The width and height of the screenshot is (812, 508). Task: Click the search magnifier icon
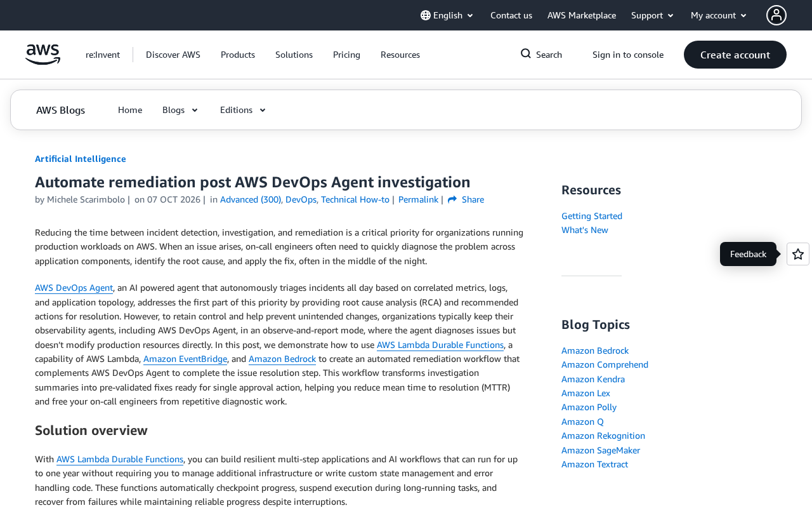(526, 54)
